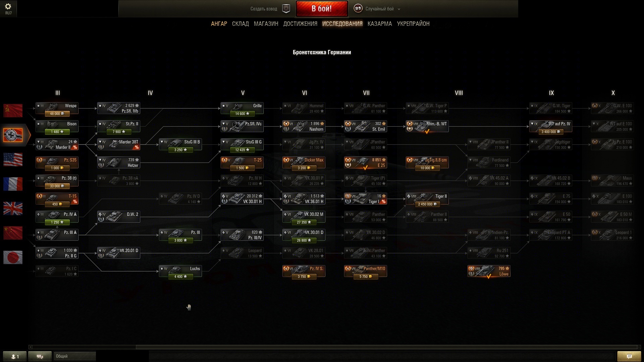Click the 3 400 000 credits WT button
This screenshot has width=644, height=362.
click(x=551, y=132)
